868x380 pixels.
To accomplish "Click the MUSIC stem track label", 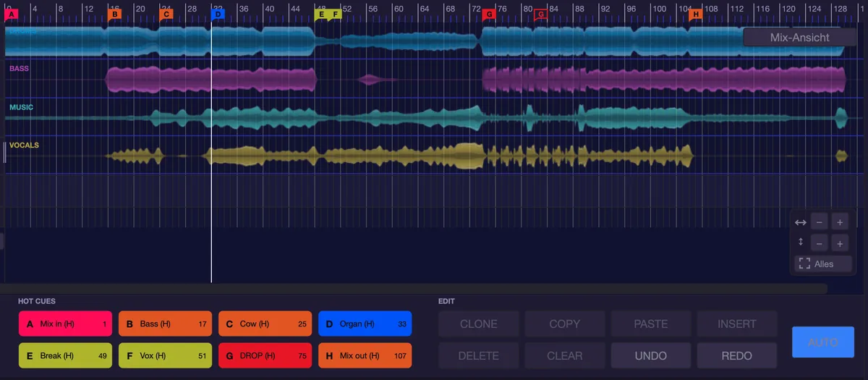I will click(21, 107).
